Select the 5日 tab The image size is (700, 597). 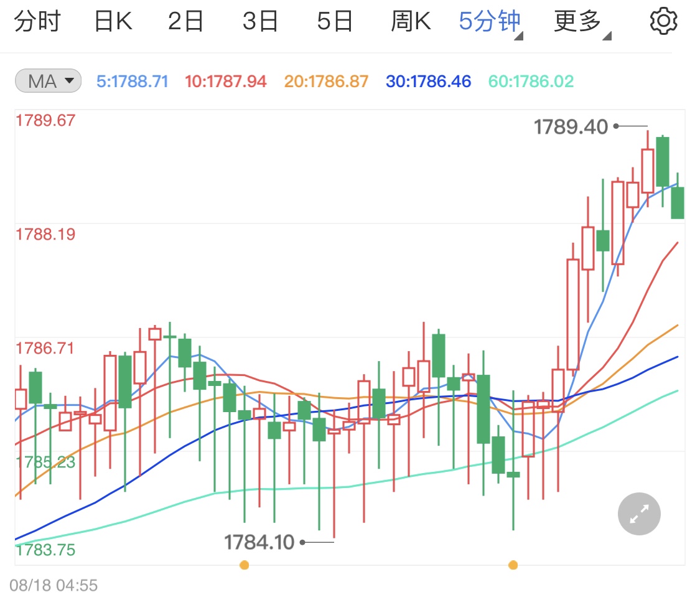335,21
